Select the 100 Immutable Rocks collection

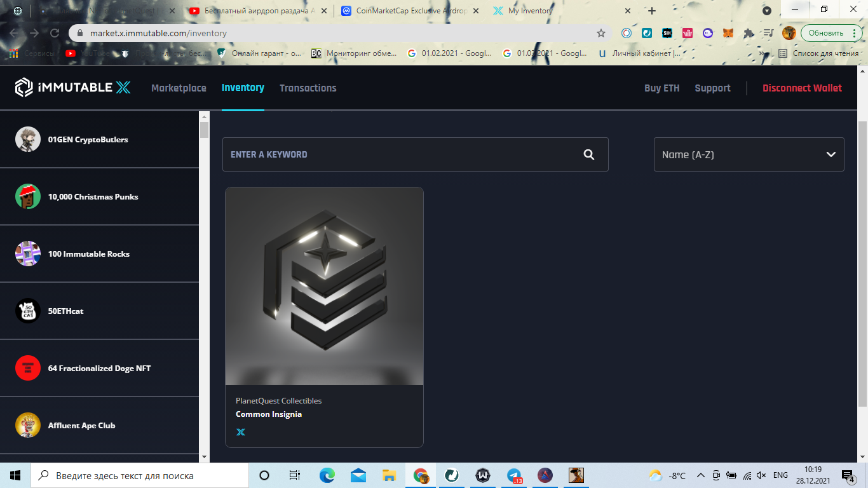coord(99,254)
